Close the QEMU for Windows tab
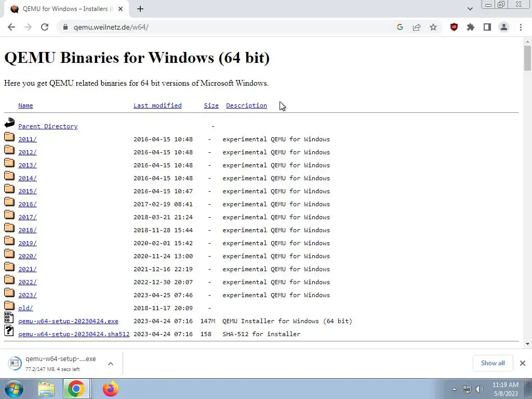The height and width of the screenshot is (399, 532). point(121,9)
